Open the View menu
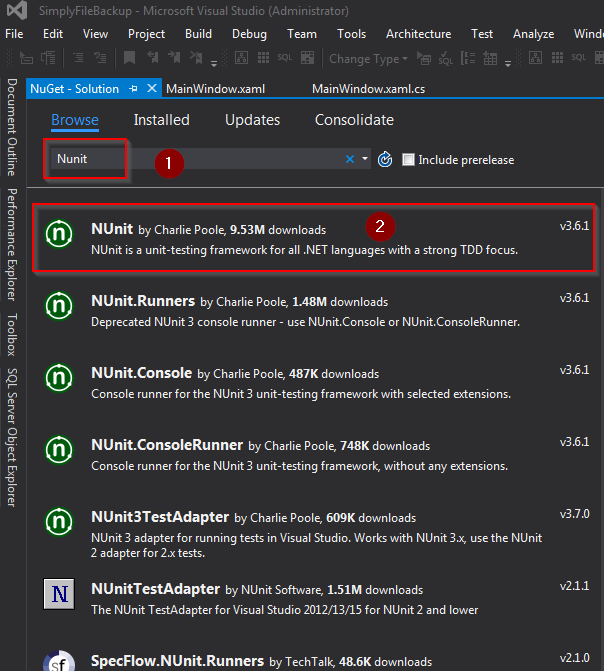This screenshot has width=604, height=671. point(95,34)
